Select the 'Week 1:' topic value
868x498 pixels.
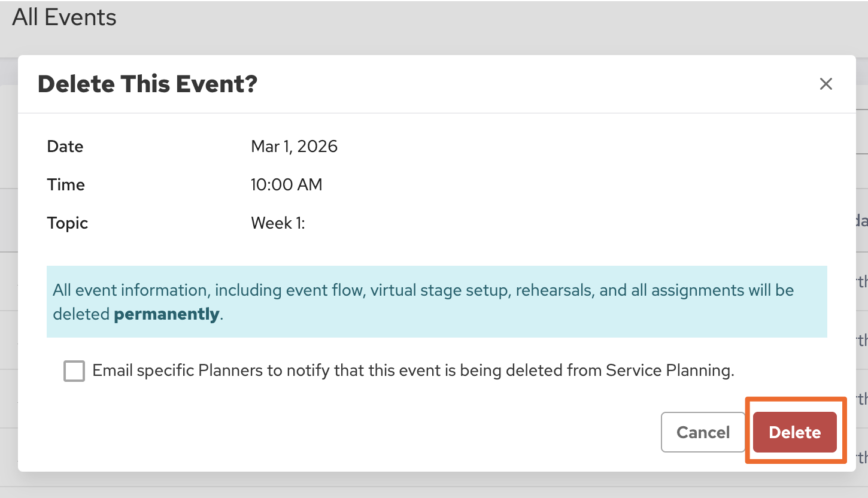click(x=278, y=223)
